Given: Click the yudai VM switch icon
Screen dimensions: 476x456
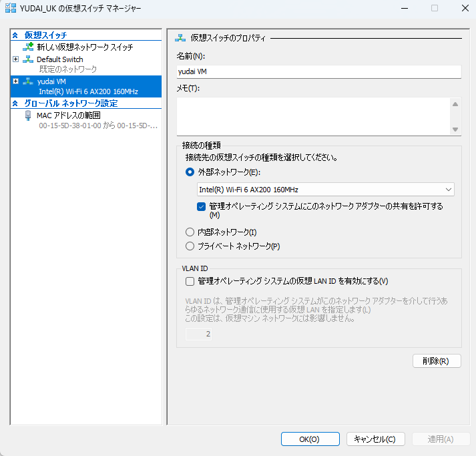Looking at the screenshot, I should 28,81.
